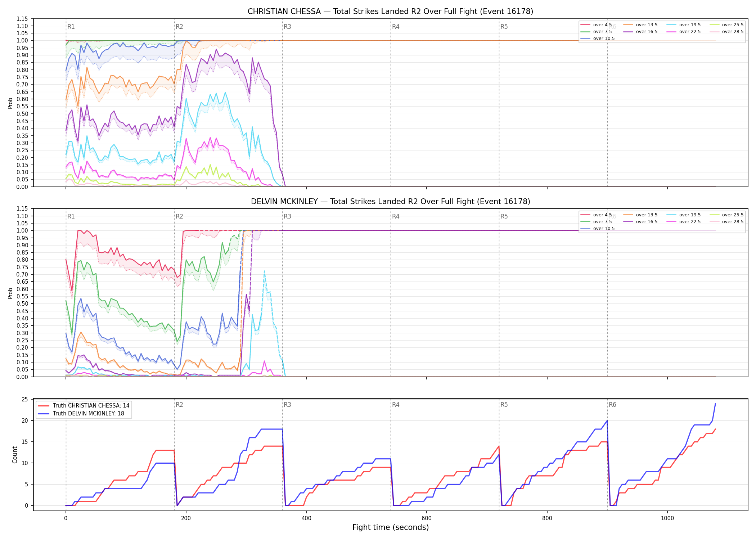
Task: Select 'over 4.5' label in Chessa chart legend
Action: pos(602,25)
